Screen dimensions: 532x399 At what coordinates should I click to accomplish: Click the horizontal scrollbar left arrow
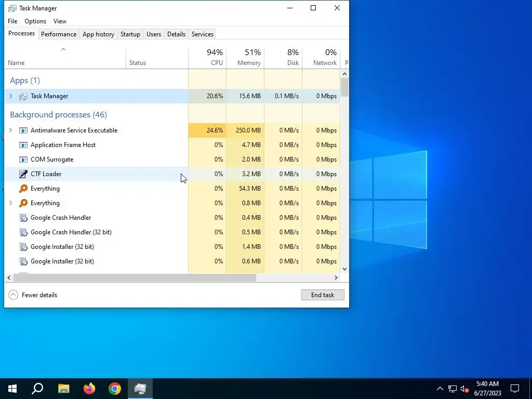tap(9, 277)
